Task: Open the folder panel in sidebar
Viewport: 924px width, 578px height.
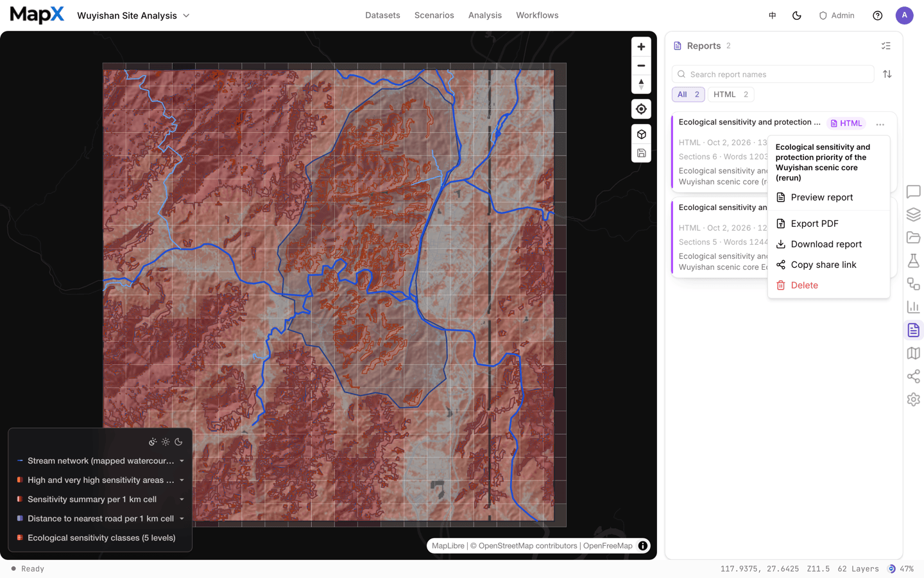Action: pyautogui.click(x=914, y=238)
